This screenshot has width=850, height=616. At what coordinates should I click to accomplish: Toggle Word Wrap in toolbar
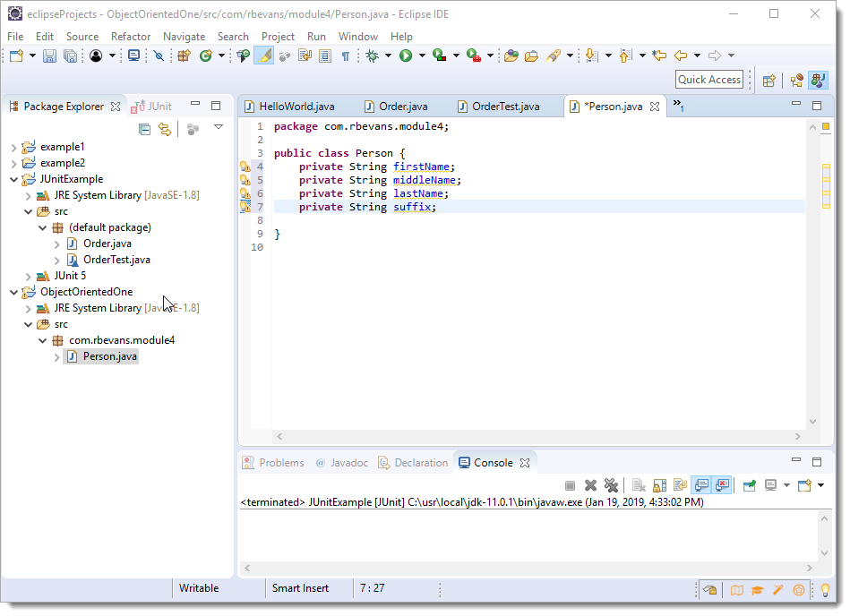click(305, 56)
